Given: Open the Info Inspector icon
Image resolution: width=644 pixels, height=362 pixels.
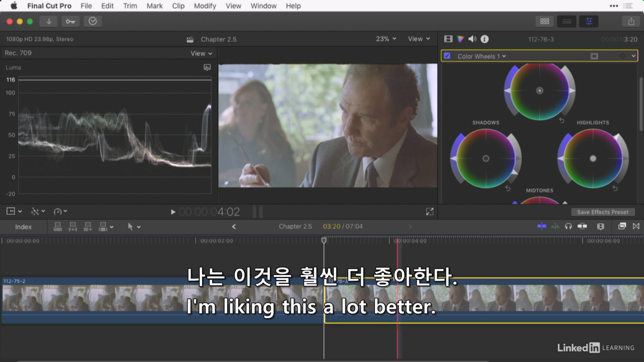Looking at the screenshot, I should pyautogui.click(x=485, y=39).
